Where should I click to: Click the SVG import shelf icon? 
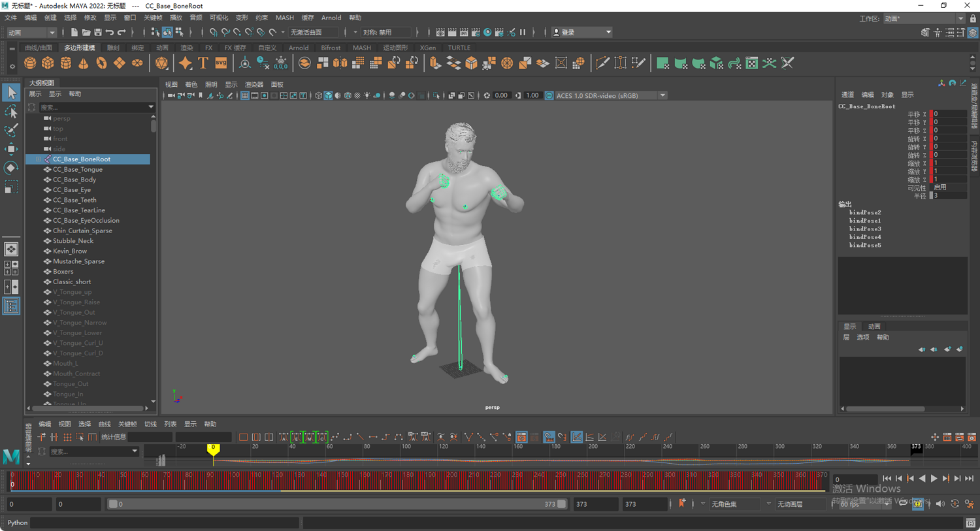(x=221, y=63)
